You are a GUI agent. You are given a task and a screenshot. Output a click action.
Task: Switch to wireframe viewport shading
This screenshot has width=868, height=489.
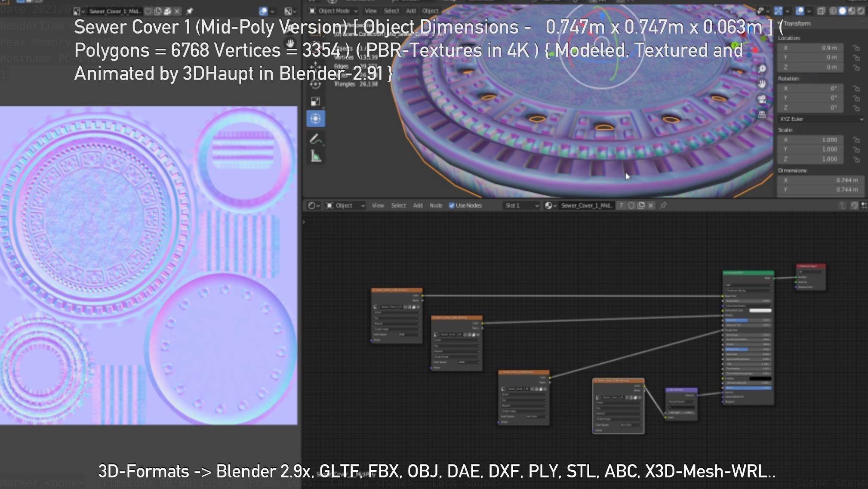click(x=833, y=11)
